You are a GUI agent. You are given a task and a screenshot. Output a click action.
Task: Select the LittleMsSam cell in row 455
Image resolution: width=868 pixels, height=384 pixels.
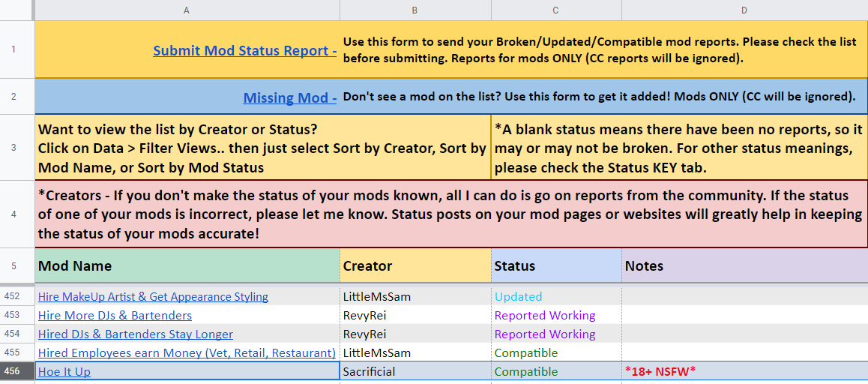[x=415, y=353]
